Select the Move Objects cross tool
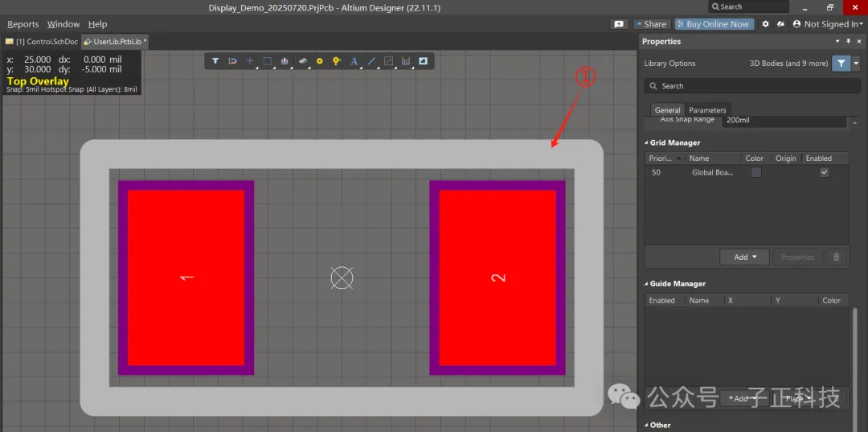 tap(250, 61)
